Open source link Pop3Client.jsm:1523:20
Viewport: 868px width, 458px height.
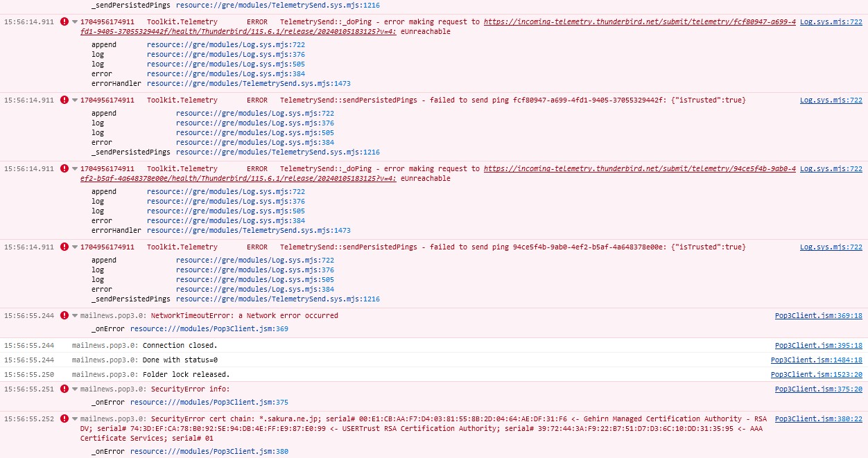(x=816, y=375)
